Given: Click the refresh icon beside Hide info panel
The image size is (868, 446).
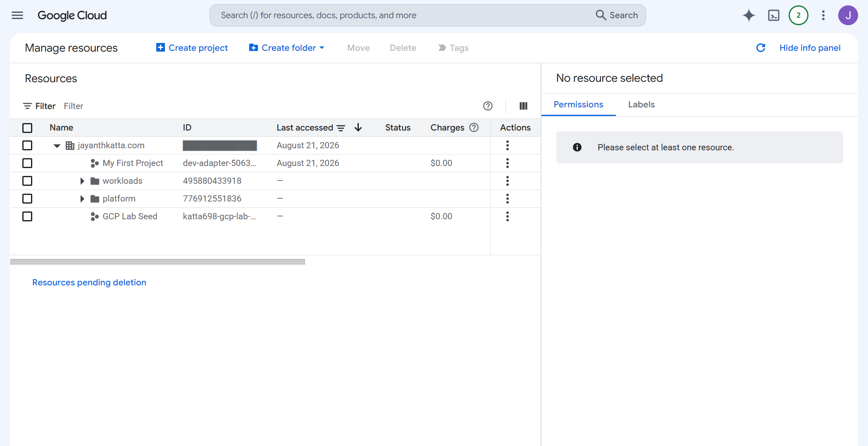Looking at the screenshot, I should point(761,48).
